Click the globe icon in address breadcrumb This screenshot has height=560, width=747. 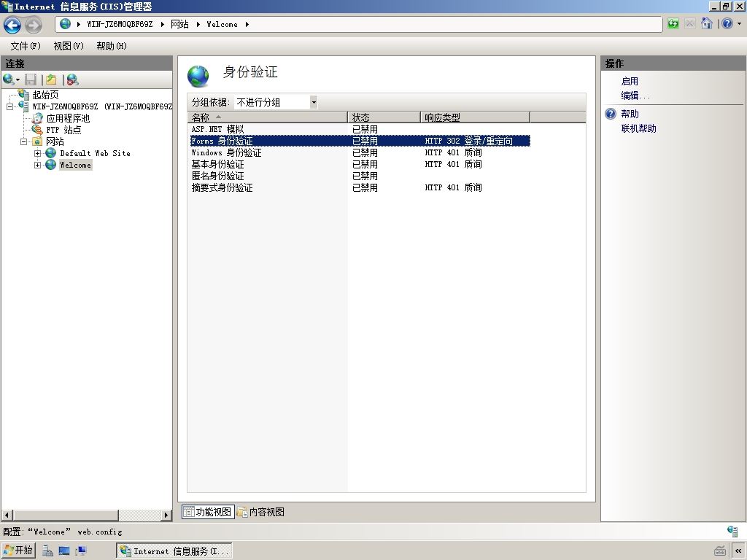click(x=66, y=24)
